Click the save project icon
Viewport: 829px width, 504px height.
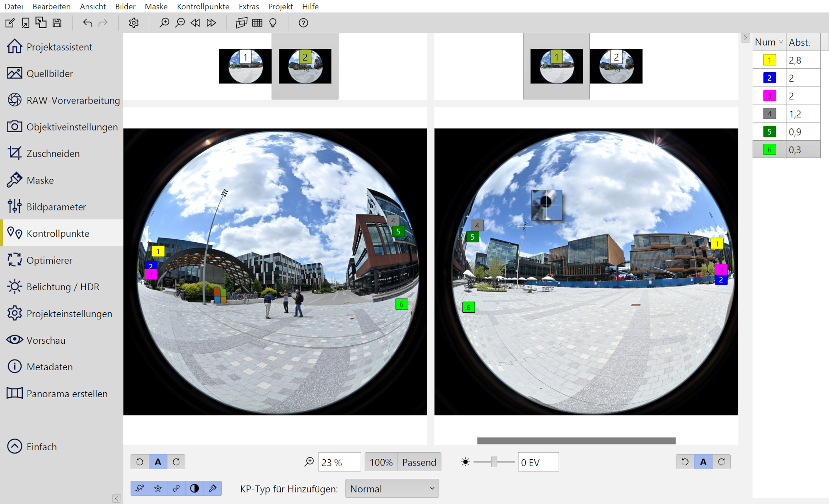(57, 23)
